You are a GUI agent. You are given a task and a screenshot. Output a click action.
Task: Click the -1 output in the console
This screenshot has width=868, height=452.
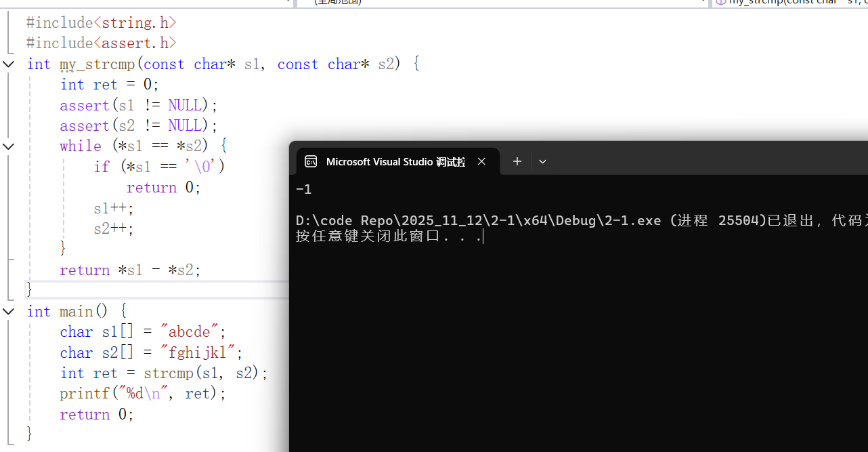click(304, 190)
